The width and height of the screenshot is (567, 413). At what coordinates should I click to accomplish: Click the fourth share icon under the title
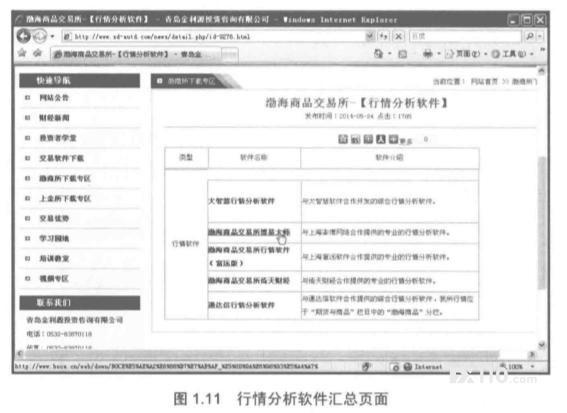[380, 139]
